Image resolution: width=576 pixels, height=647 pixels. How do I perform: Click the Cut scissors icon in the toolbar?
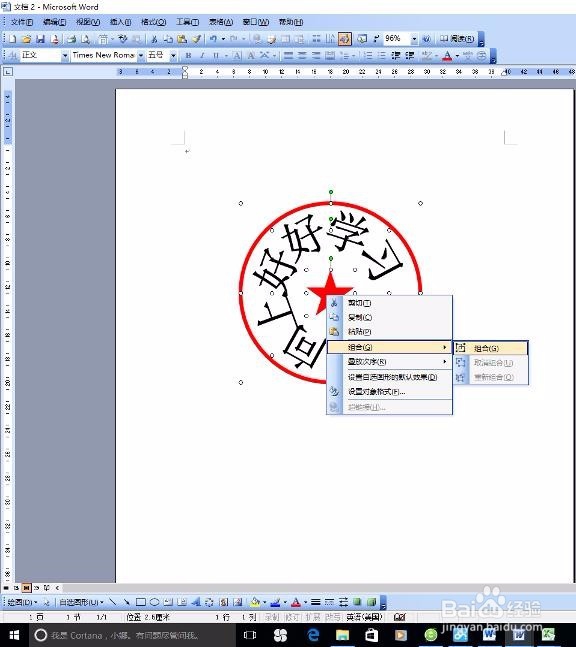(x=154, y=39)
